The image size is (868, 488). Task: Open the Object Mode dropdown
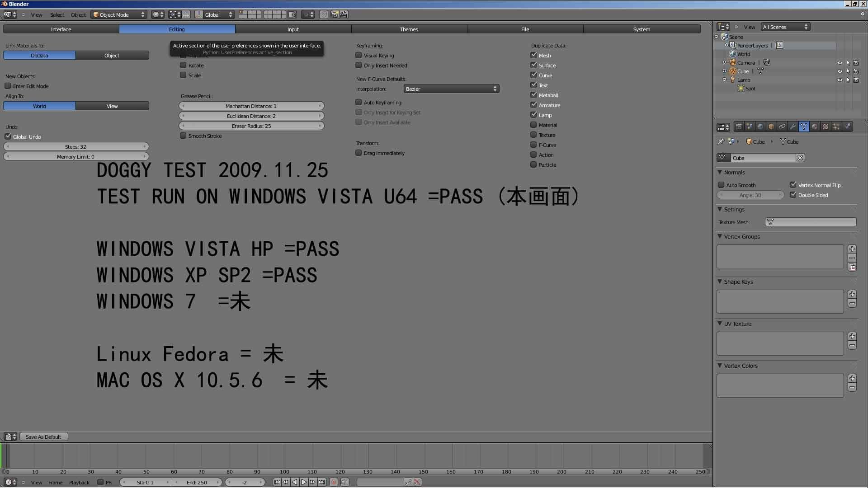[119, 15]
